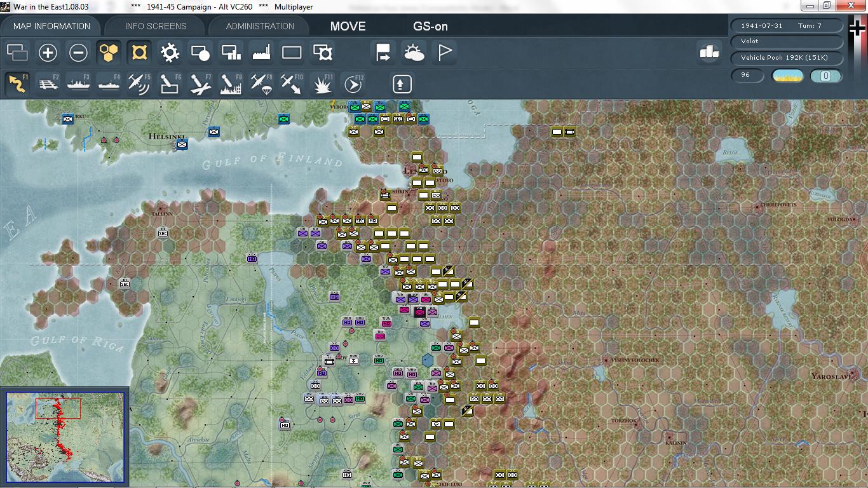
Task: Click the Kalinin city hex
Action: coord(669,436)
